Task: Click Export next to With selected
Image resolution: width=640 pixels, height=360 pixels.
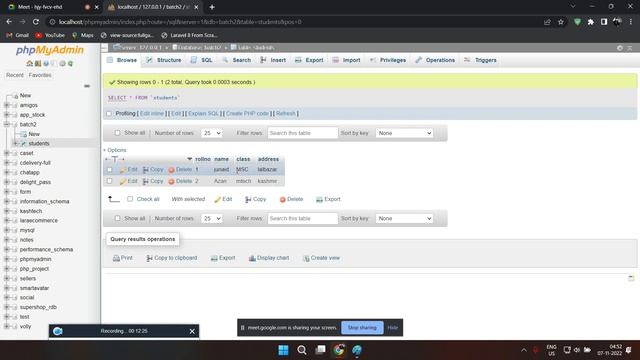Action: [x=328, y=199]
